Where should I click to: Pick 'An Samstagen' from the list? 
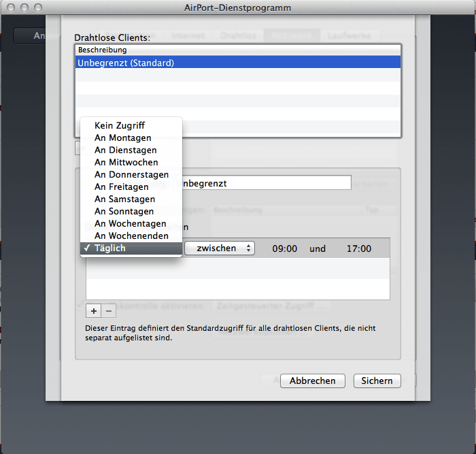click(131, 199)
